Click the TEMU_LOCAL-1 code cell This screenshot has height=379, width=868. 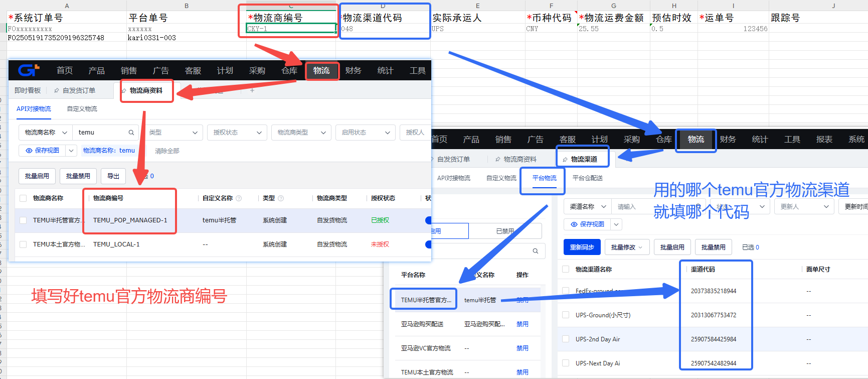(116, 244)
